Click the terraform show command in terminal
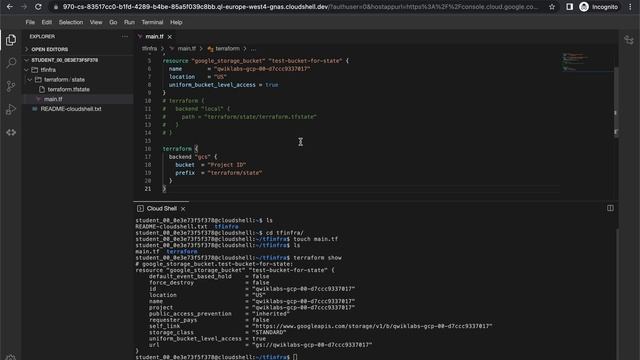Viewport: 640px width, 360px height. point(318,258)
